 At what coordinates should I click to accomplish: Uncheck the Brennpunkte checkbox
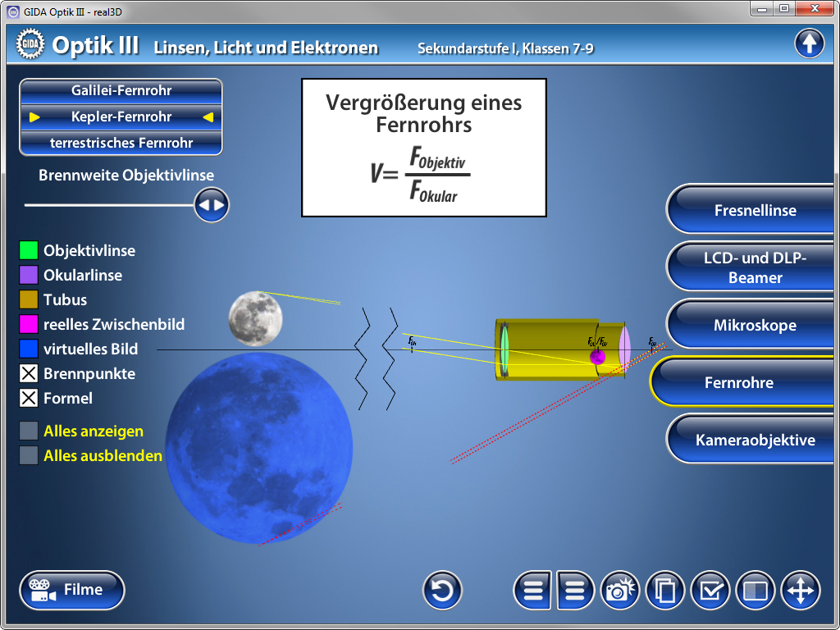29,374
